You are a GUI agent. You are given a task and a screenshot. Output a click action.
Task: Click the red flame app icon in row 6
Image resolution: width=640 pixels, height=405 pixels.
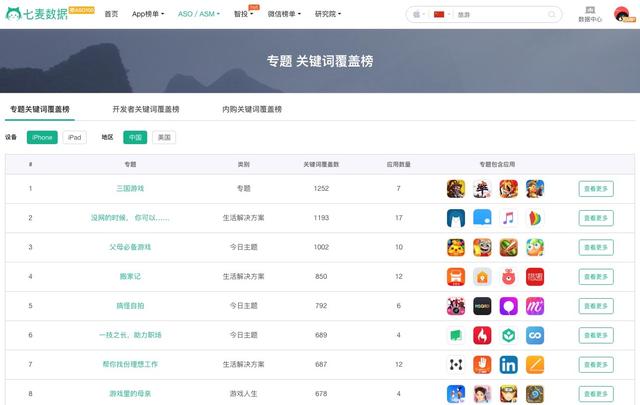482,335
